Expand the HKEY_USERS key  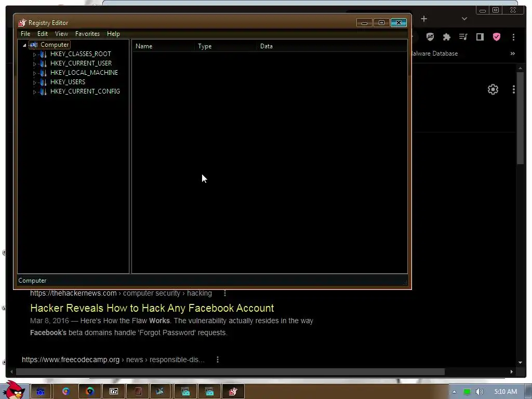(x=34, y=82)
